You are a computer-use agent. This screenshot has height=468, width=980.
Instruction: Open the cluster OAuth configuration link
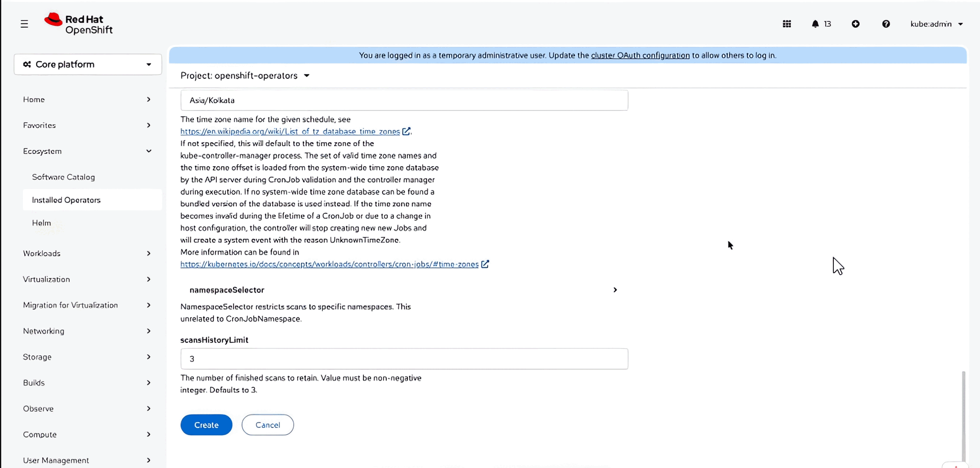click(640, 55)
